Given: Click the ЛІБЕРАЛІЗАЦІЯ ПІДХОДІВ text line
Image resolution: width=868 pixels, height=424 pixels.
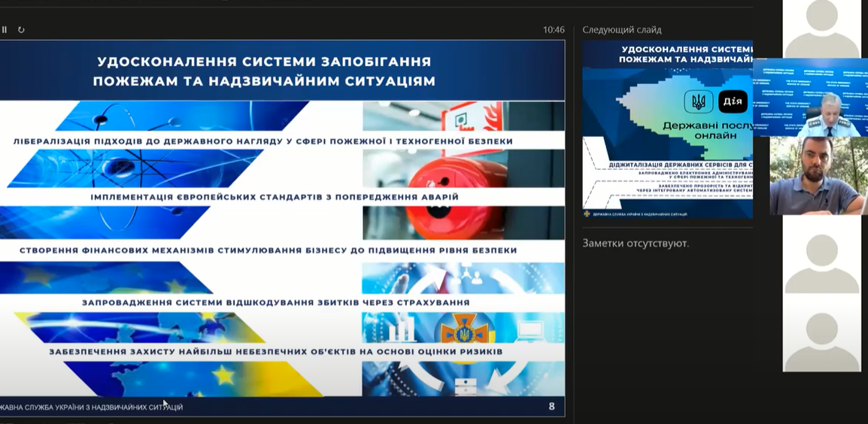Looking at the screenshot, I should 263,141.
